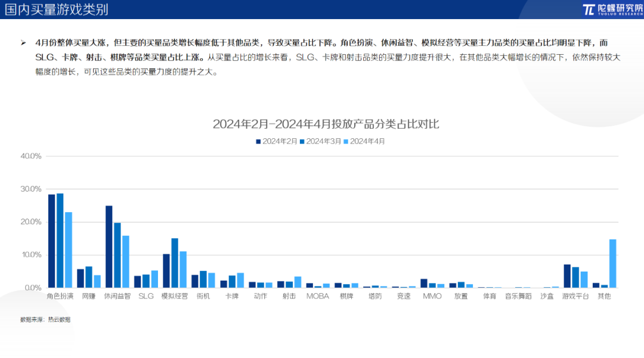Click the 数据来源：热云数据 source note

click(45, 319)
